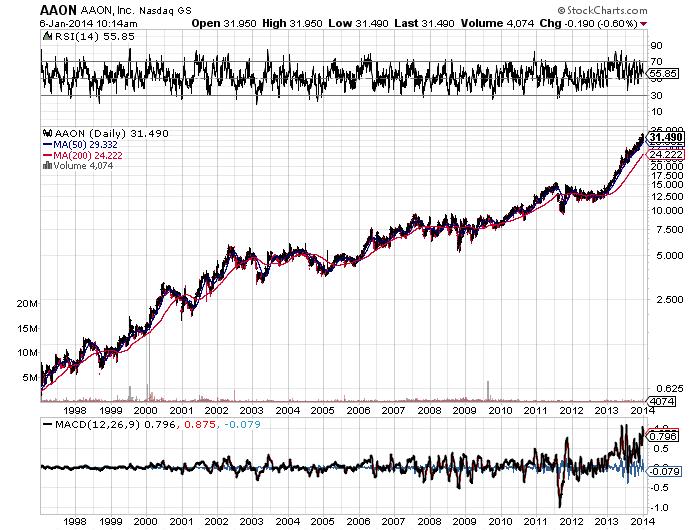Click the 5.000 price axis label

coord(669,256)
